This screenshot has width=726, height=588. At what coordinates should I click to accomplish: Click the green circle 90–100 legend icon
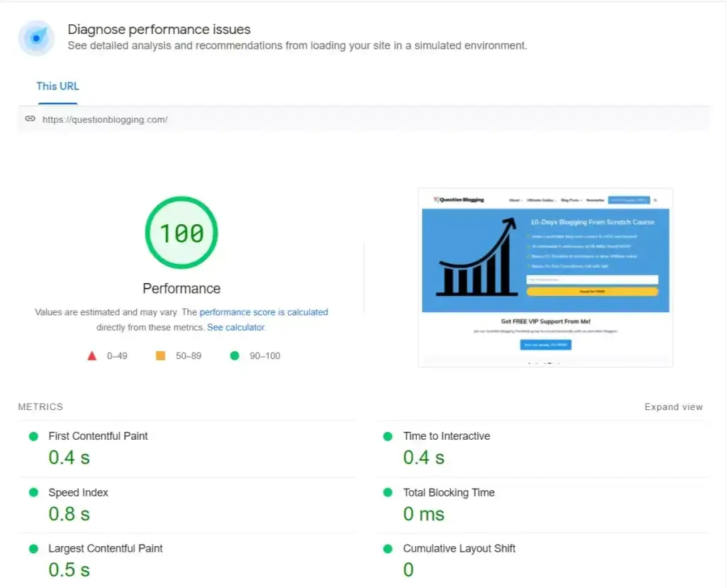click(x=235, y=355)
